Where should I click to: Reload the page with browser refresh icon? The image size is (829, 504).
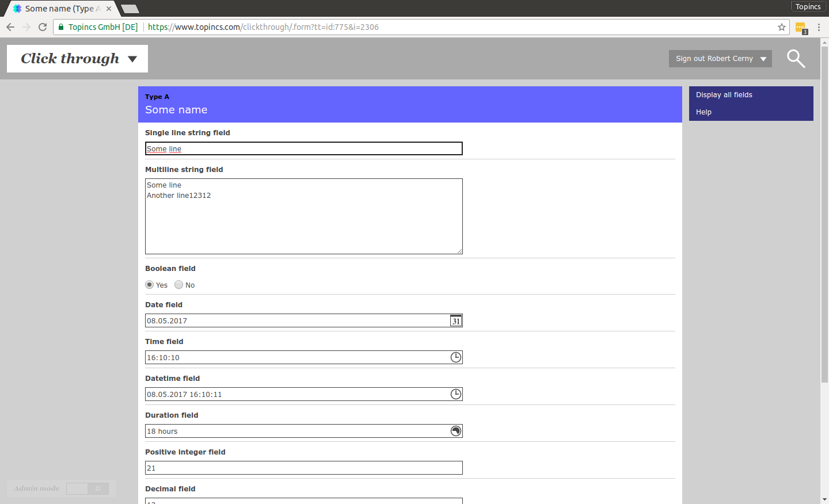[x=43, y=27]
